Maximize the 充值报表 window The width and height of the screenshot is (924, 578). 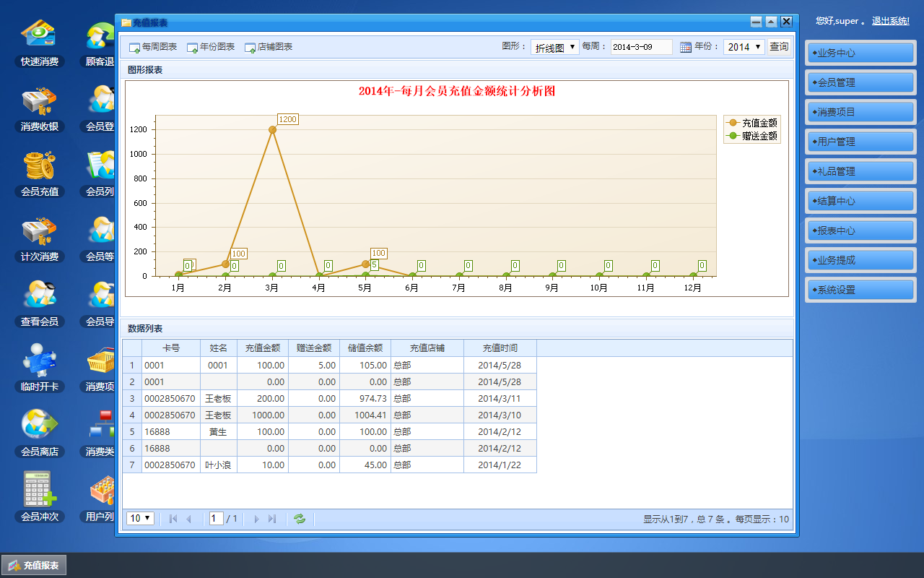coord(771,22)
